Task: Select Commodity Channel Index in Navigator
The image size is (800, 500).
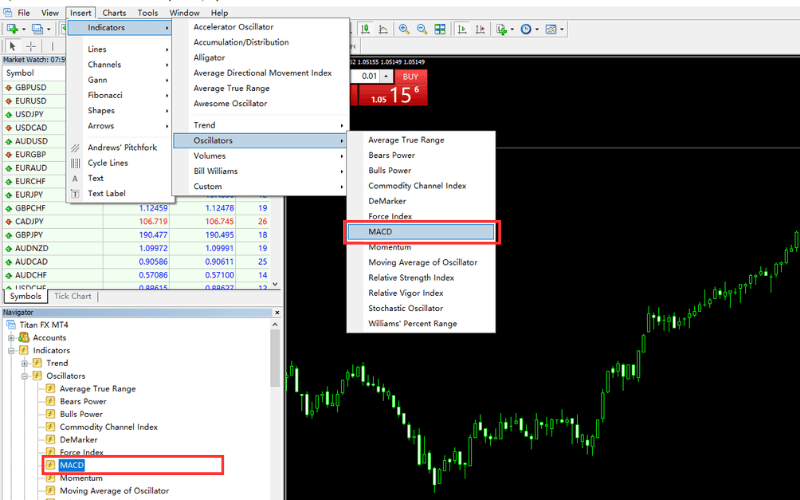Action: click(x=109, y=427)
